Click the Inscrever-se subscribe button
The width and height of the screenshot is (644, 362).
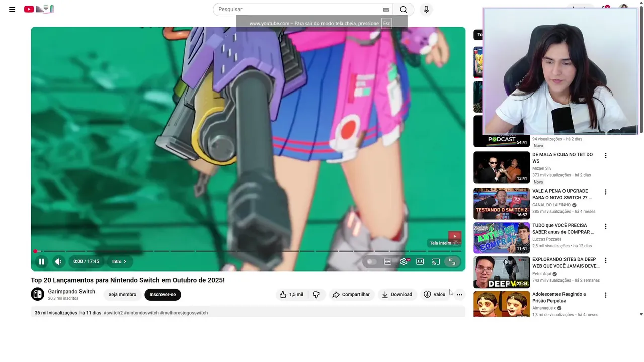[x=163, y=294]
